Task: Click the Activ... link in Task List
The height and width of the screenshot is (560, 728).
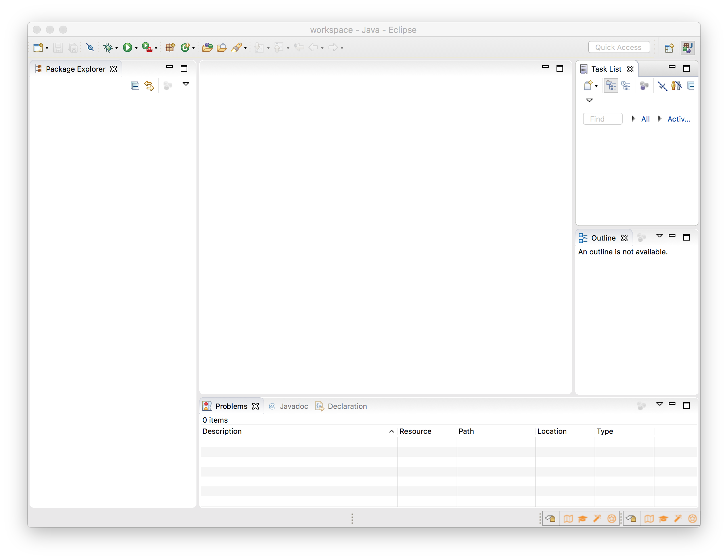Action: coord(679,119)
